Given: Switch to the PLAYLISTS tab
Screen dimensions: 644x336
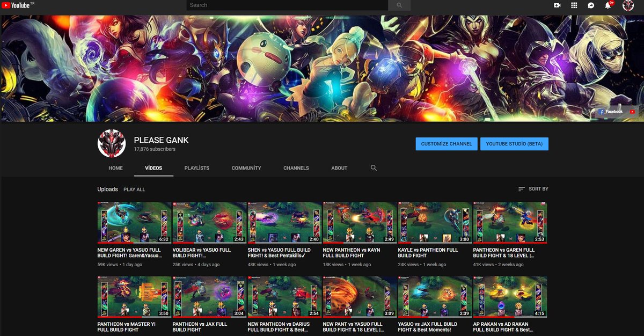Looking at the screenshot, I should pyautogui.click(x=197, y=168).
